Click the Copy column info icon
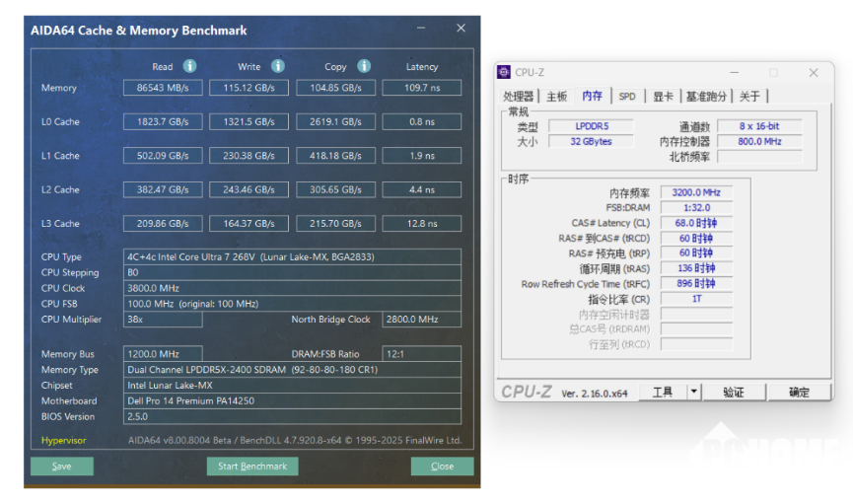853x504 pixels. (x=364, y=66)
